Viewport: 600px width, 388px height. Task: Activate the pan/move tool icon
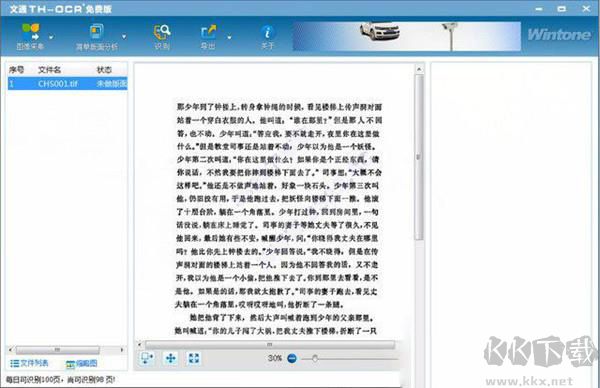(x=171, y=359)
